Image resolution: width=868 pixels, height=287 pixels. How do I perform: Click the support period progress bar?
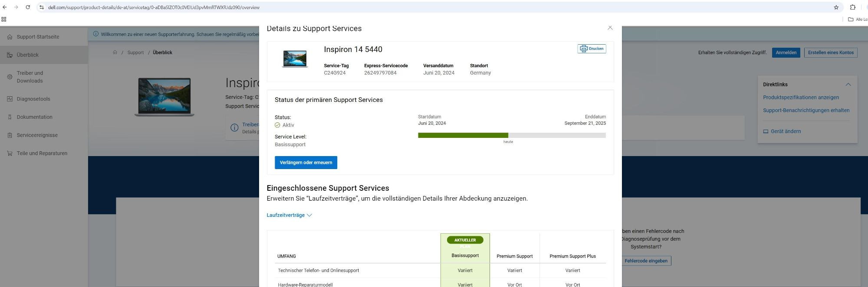tap(512, 135)
